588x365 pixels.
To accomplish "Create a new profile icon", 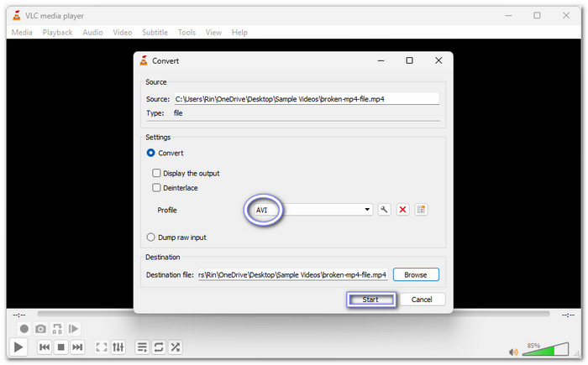I will click(x=421, y=210).
